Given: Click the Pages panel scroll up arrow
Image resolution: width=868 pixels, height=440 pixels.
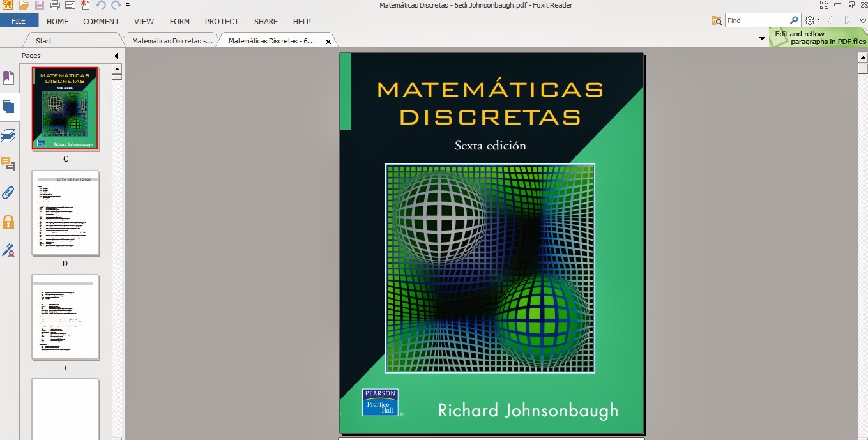Looking at the screenshot, I should tap(117, 69).
